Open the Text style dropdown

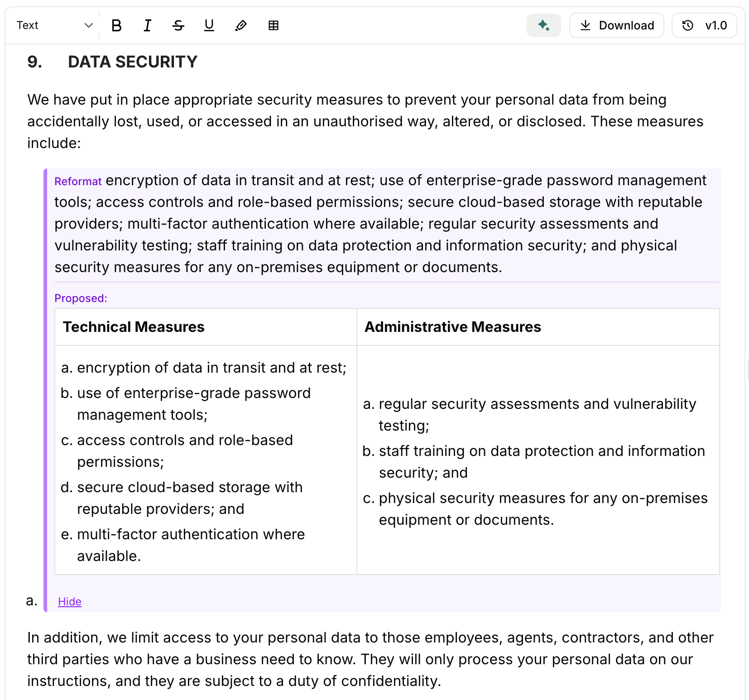pyautogui.click(x=53, y=25)
